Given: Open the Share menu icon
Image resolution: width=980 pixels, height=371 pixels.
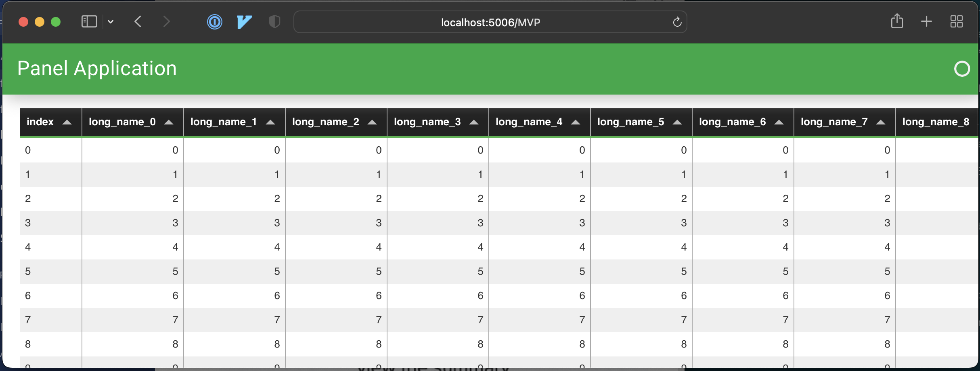Looking at the screenshot, I should click(x=897, y=21).
